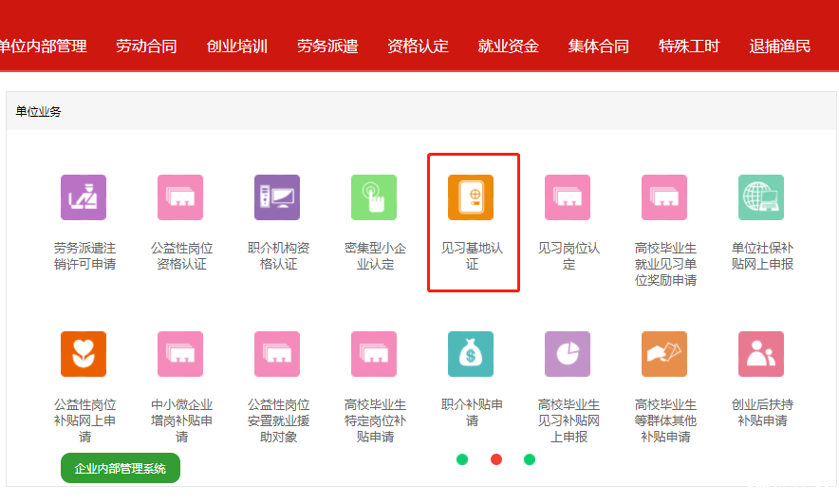
Task: Select the 就业资金 menu item
Action: (509, 47)
